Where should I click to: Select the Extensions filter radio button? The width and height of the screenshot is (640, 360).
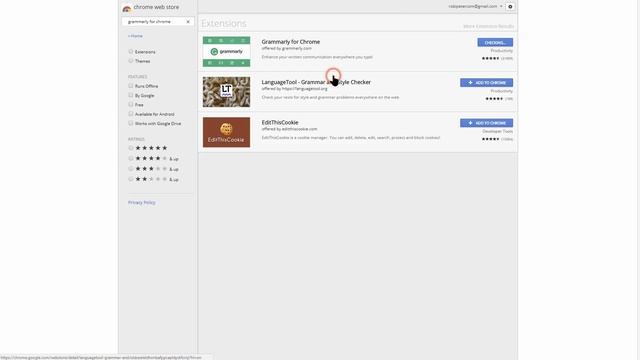pyautogui.click(x=131, y=51)
